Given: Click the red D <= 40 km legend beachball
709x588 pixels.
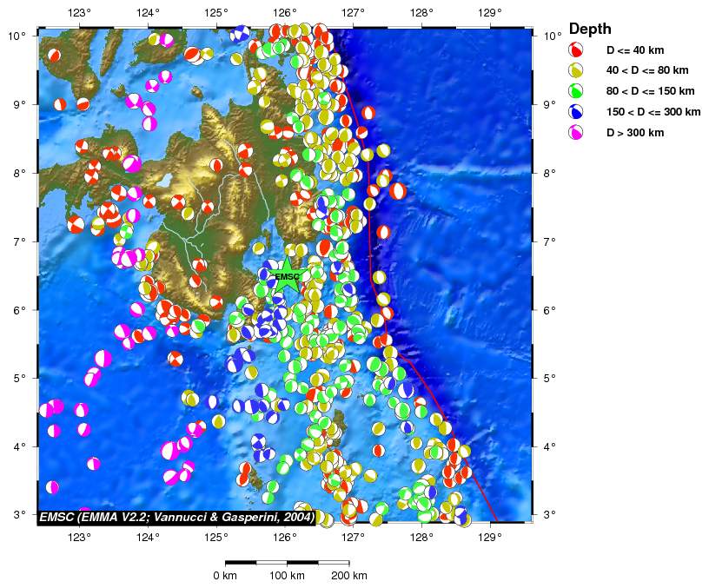Looking at the screenshot, I should pyautogui.click(x=574, y=50).
